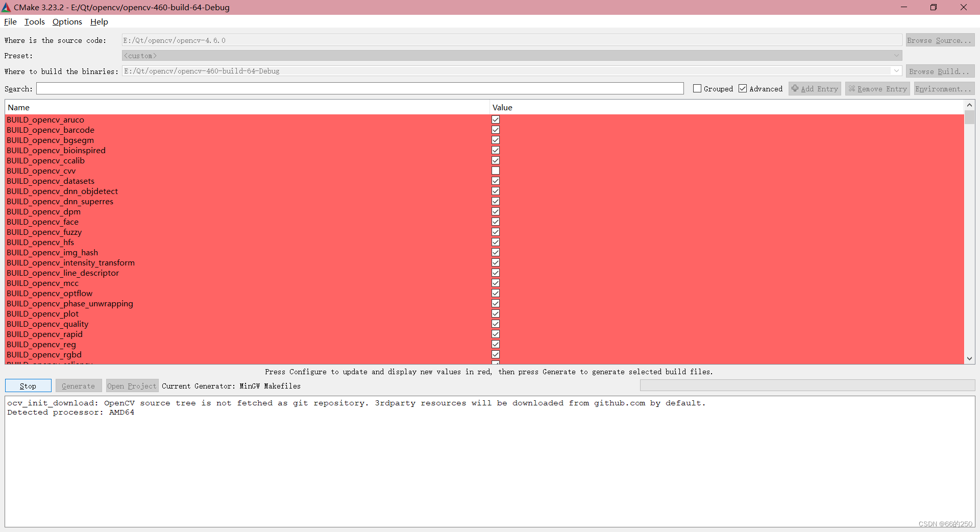
Task: Open the Options menu
Action: coord(67,22)
